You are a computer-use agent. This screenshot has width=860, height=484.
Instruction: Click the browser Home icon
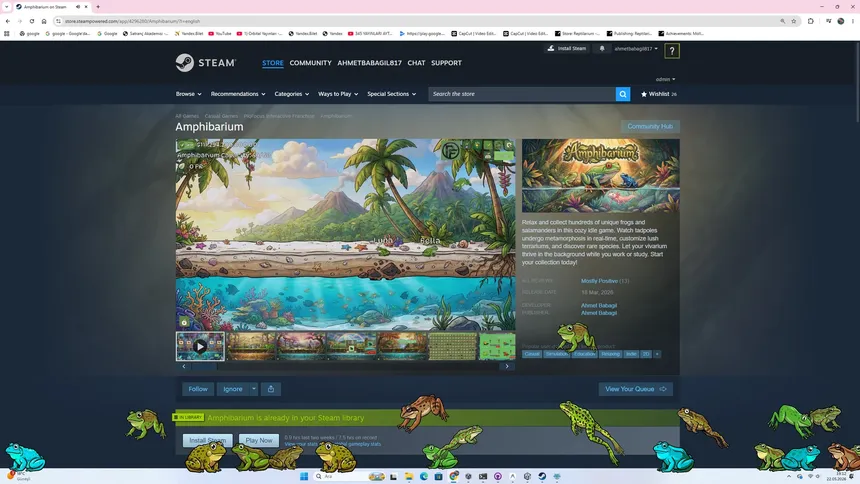pos(44,21)
